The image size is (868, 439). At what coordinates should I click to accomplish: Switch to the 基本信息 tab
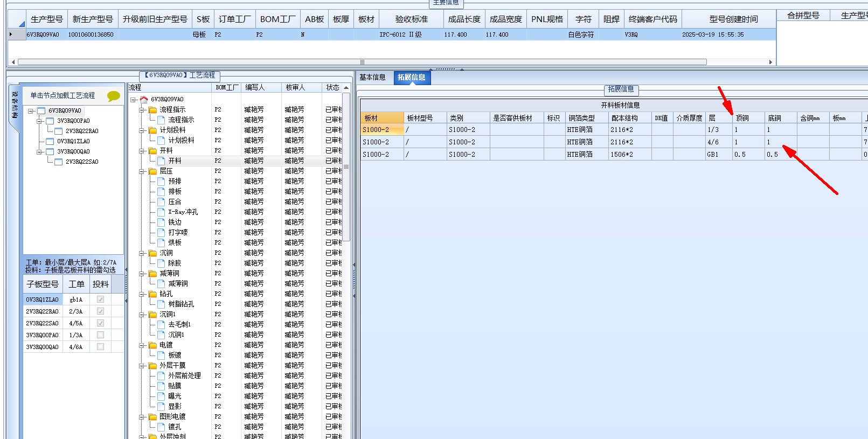tap(372, 78)
